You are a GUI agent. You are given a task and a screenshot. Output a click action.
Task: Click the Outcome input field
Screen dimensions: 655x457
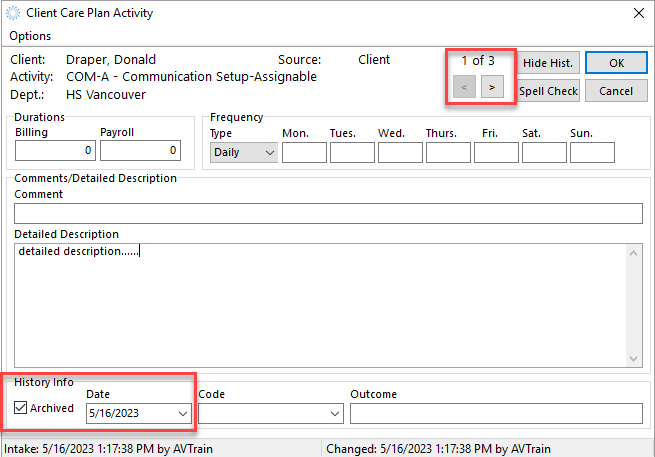(496, 414)
